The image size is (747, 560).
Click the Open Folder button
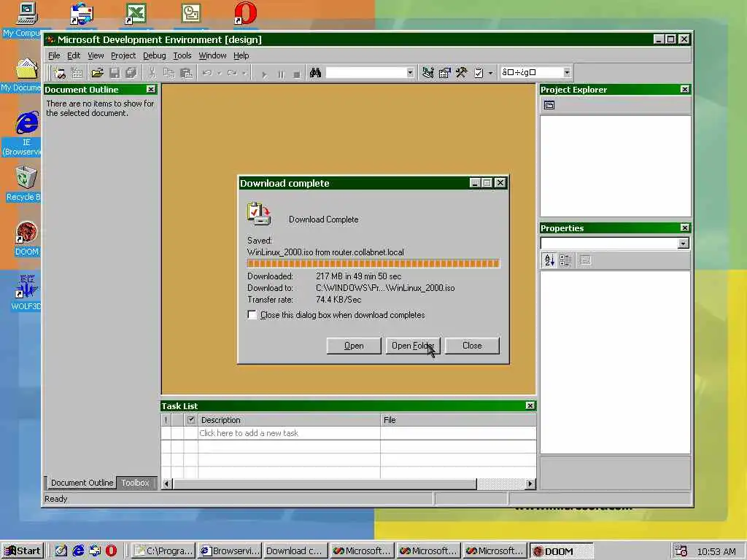pyautogui.click(x=413, y=346)
